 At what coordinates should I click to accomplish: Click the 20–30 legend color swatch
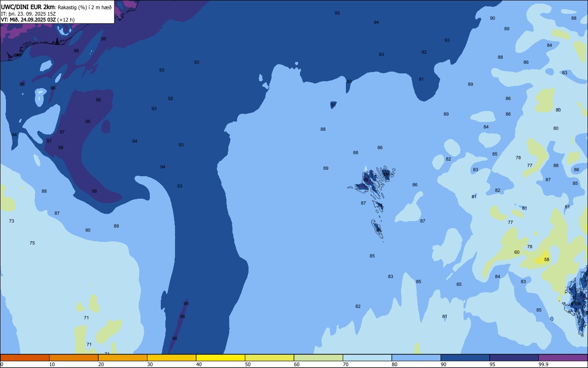pyautogui.click(x=123, y=357)
